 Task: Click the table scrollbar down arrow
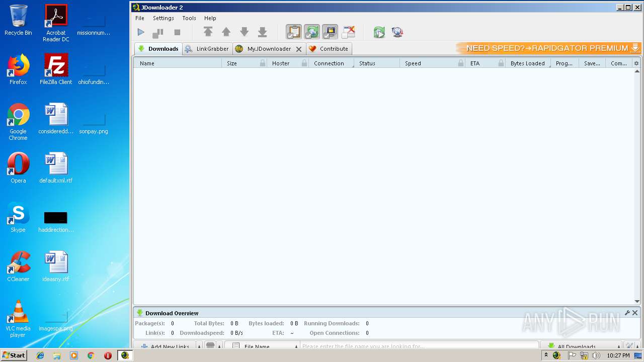click(637, 302)
